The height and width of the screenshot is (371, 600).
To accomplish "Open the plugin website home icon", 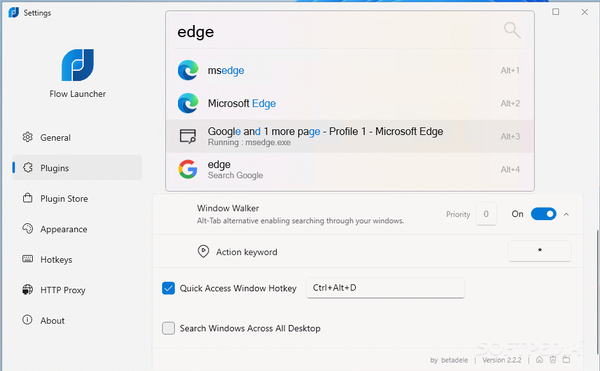I will pos(539,360).
